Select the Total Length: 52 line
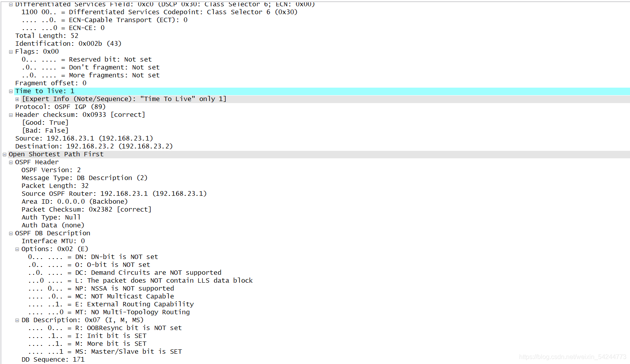The height and width of the screenshot is (364, 630). coord(47,36)
